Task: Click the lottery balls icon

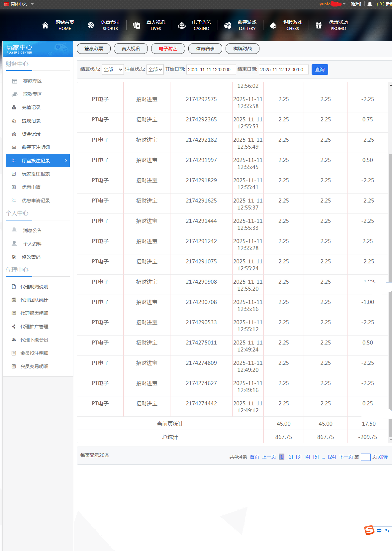Action: click(228, 25)
